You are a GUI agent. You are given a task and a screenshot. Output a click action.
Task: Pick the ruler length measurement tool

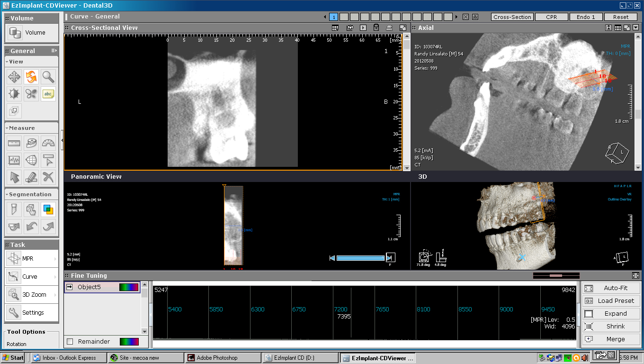click(14, 143)
